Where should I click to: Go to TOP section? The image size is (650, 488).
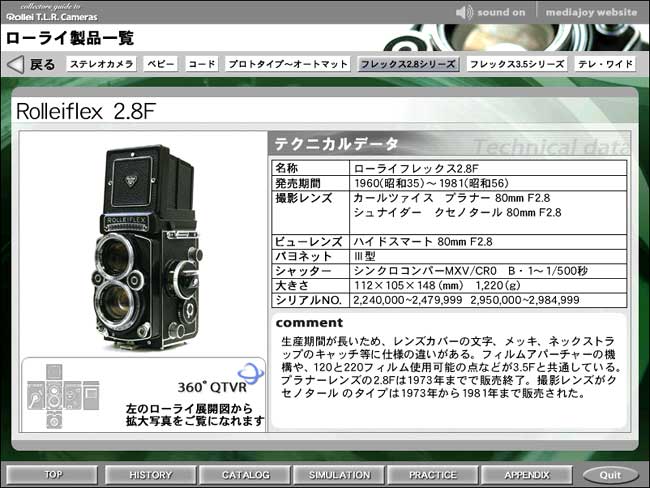[52, 475]
